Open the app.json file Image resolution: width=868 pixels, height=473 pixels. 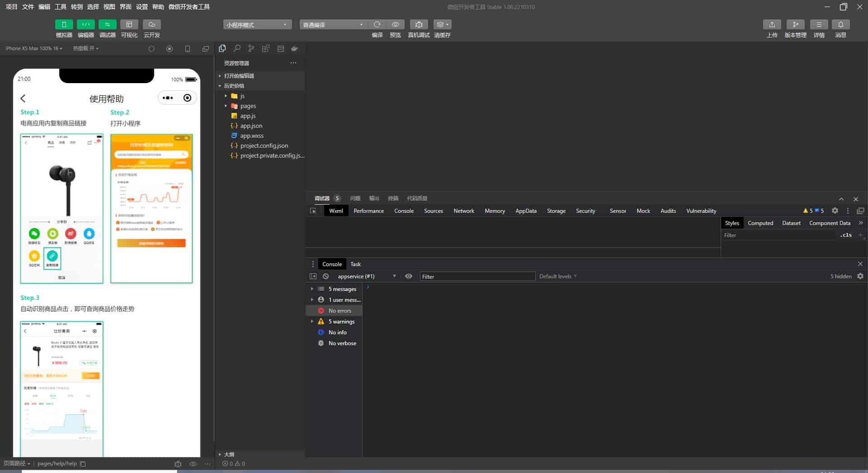pyautogui.click(x=251, y=126)
